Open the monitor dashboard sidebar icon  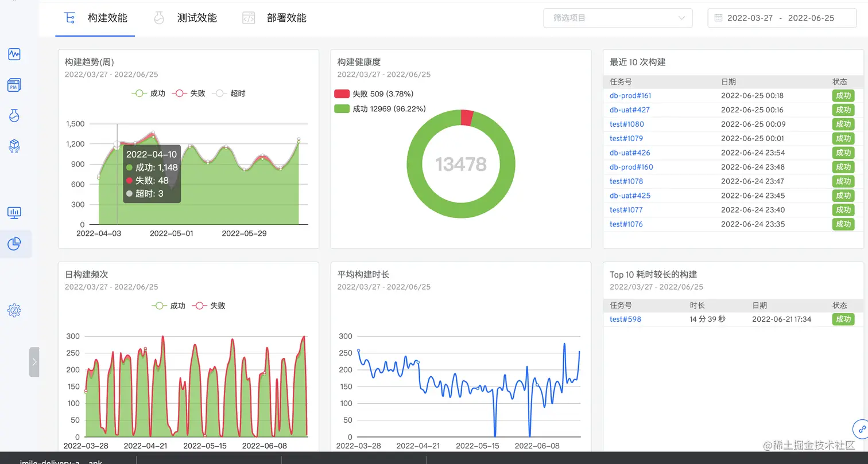pyautogui.click(x=14, y=213)
